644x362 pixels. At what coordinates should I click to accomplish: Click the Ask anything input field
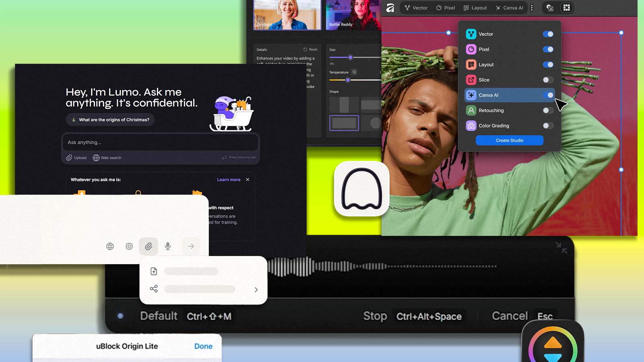tap(160, 142)
